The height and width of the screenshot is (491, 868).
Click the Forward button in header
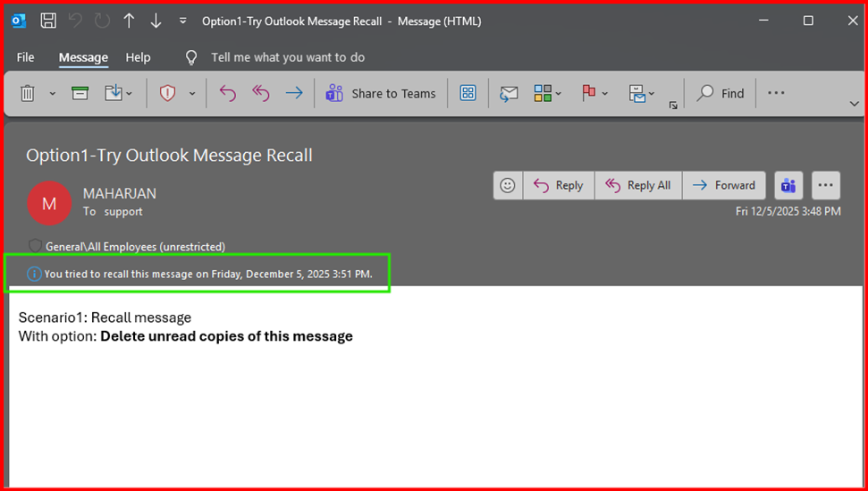point(724,185)
